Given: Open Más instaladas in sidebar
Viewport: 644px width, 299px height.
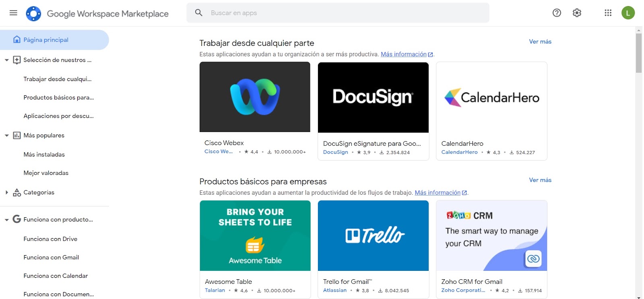Looking at the screenshot, I should [x=44, y=155].
